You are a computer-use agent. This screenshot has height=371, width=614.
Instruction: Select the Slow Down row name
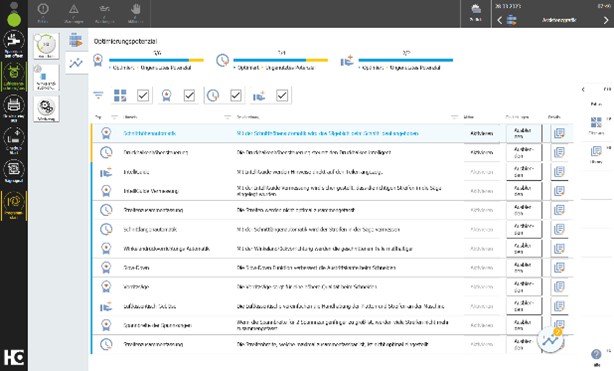coord(136,268)
